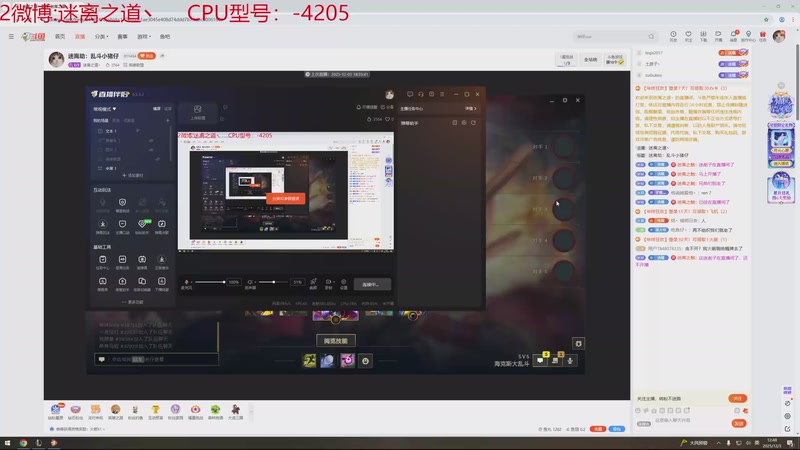800x450 pixels.
Task: Open the hamburger menu beside the Douyu logo
Action: pyautogui.click(x=11, y=37)
